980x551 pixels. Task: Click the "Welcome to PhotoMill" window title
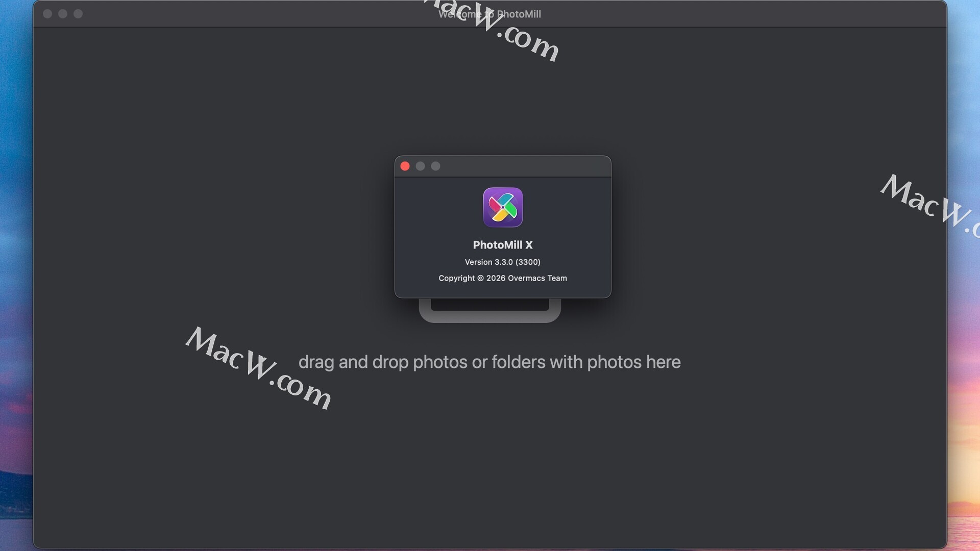pos(489,14)
